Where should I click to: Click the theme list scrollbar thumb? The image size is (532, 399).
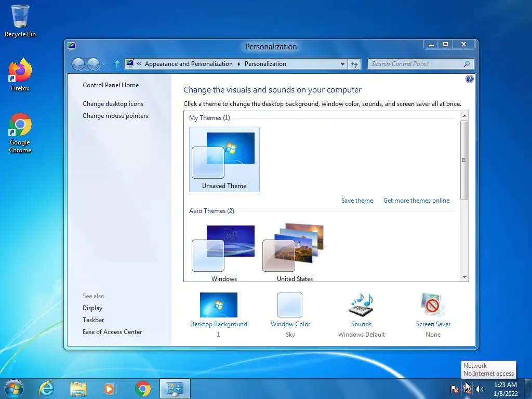pyautogui.click(x=464, y=160)
